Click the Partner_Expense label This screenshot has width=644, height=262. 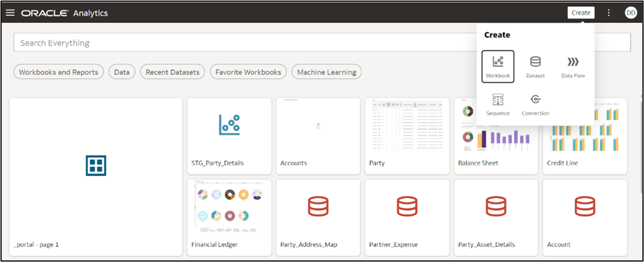click(x=393, y=245)
